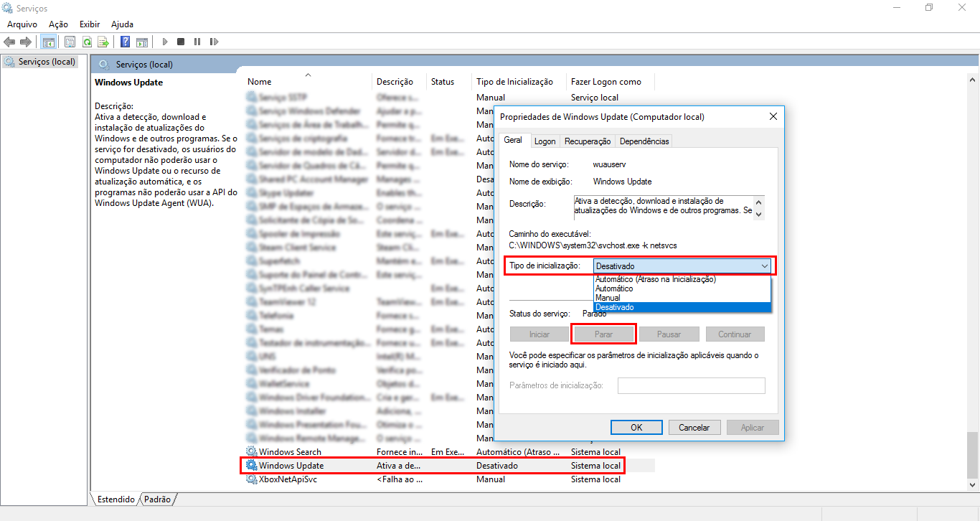980x521 pixels.
Task: Switch to the Geral tab
Action: [513, 141]
